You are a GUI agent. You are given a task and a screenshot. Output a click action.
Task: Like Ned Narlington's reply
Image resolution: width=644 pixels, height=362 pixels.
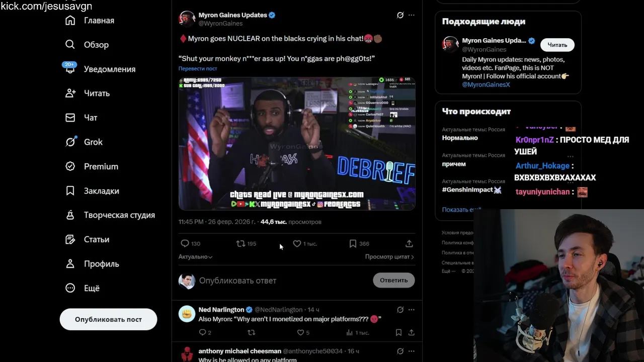pyautogui.click(x=300, y=332)
